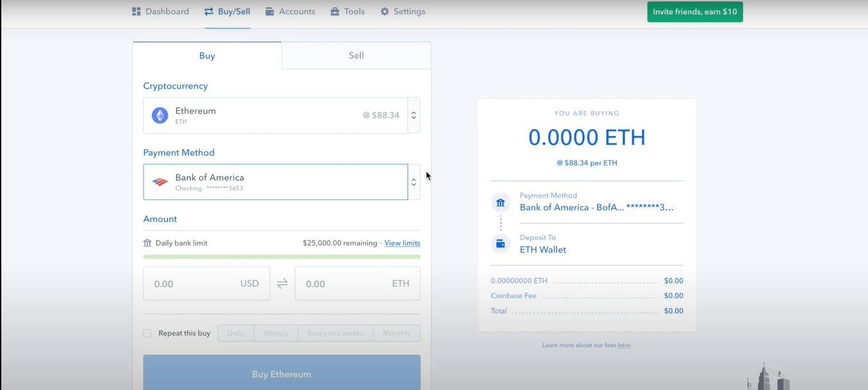Screen dimensions: 868x390
Task: Switch to the Buy tab
Action: [x=207, y=56]
